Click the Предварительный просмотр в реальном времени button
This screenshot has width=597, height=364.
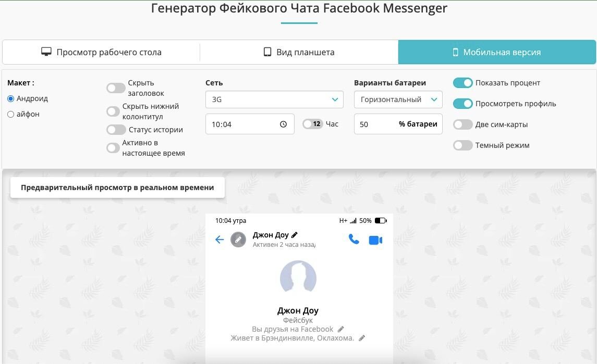pyautogui.click(x=117, y=187)
